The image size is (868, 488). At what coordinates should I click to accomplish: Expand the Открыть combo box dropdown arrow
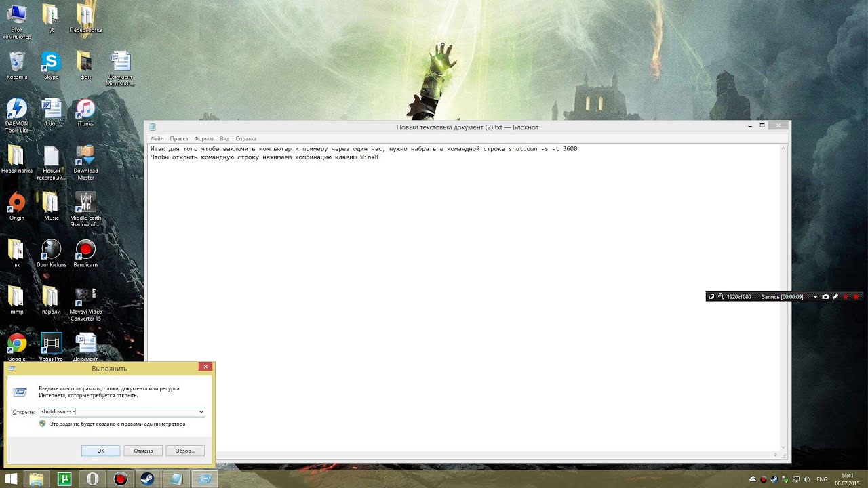pyautogui.click(x=201, y=412)
